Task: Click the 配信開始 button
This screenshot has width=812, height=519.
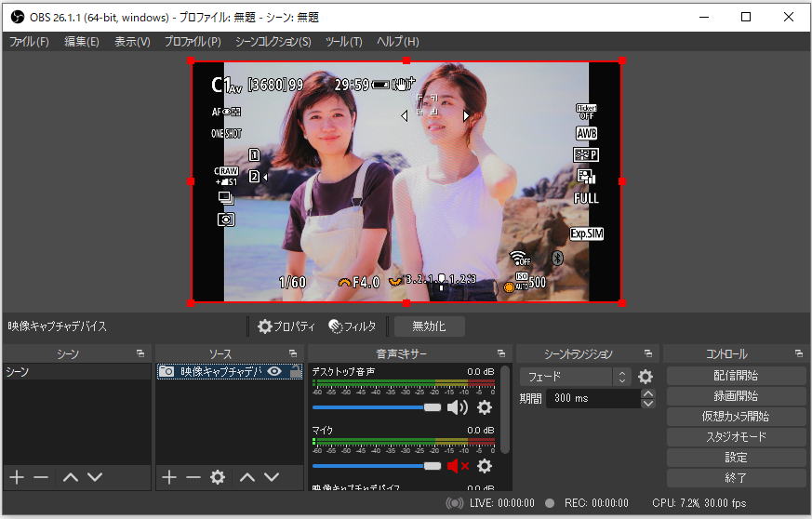Action: pyautogui.click(x=736, y=376)
